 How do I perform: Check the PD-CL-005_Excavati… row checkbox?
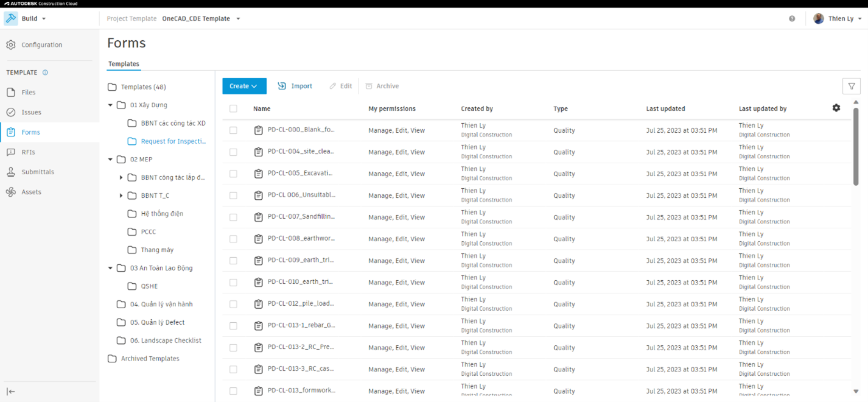233,174
